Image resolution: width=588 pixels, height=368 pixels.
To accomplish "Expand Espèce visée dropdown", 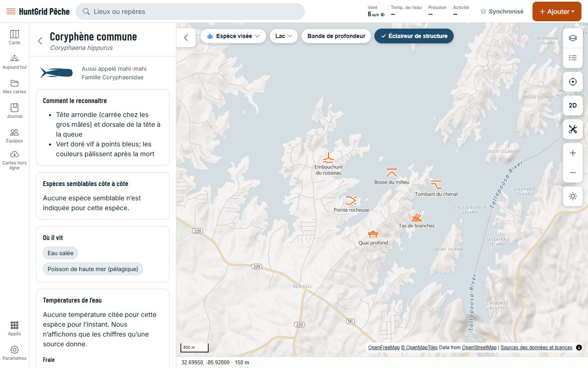I will tap(233, 36).
